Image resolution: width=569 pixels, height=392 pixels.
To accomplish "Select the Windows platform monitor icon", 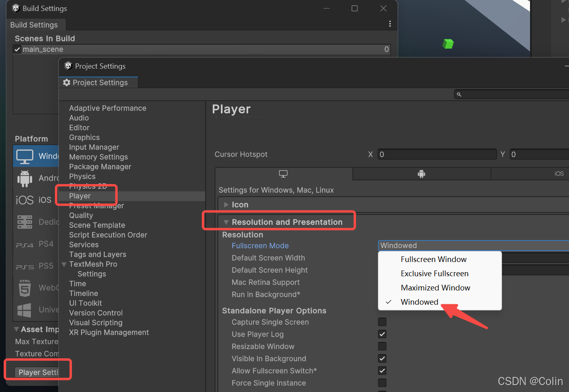I will click(x=25, y=156).
